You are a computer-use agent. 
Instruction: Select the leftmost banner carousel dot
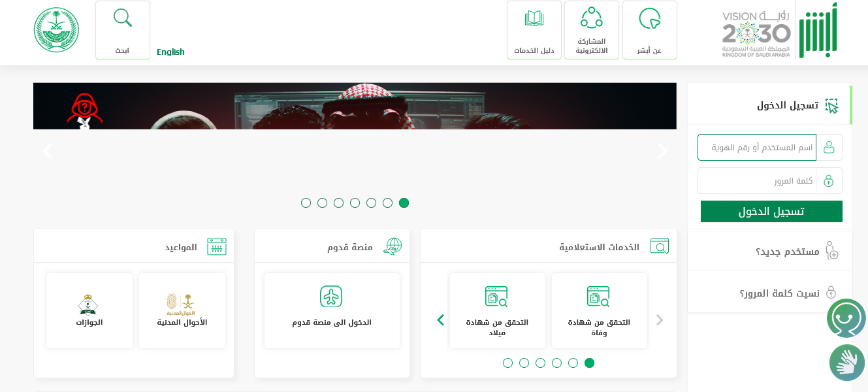pyautogui.click(x=306, y=203)
